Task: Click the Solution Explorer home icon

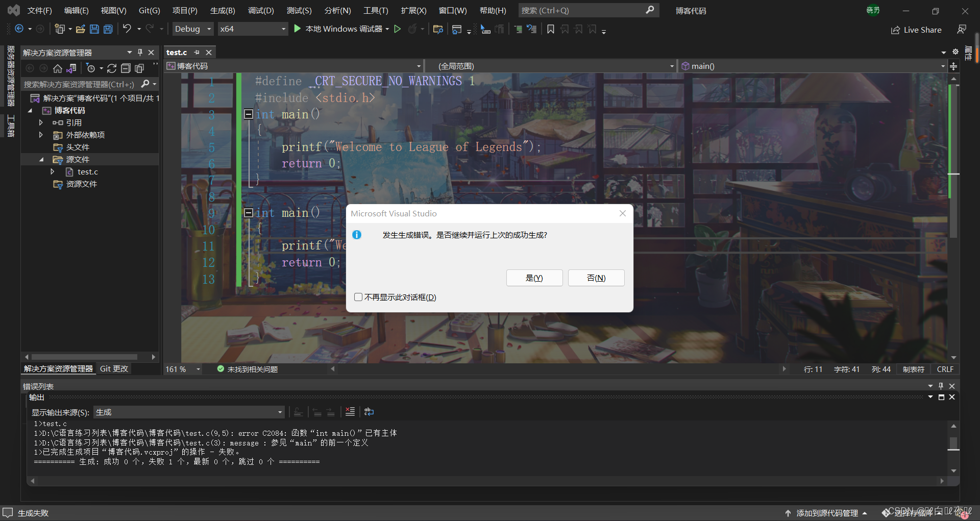Action: (58, 68)
